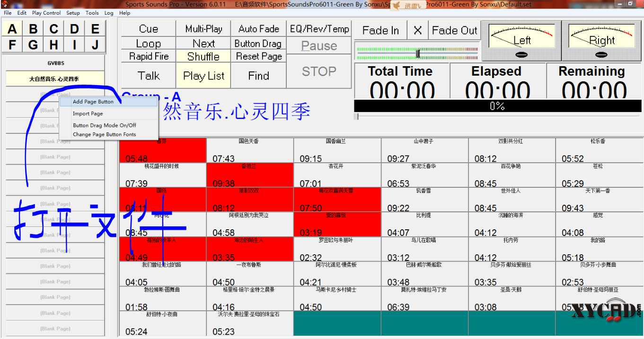The image size is (644, 339).
Task: Play the 紫泥泛春华 track
Action: coord(424,175)
